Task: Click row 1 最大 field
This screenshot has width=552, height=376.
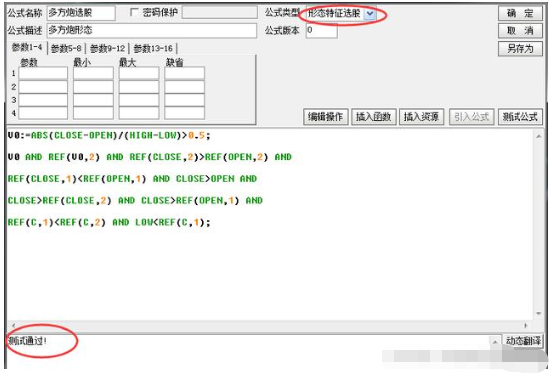Action: point(139,73)
